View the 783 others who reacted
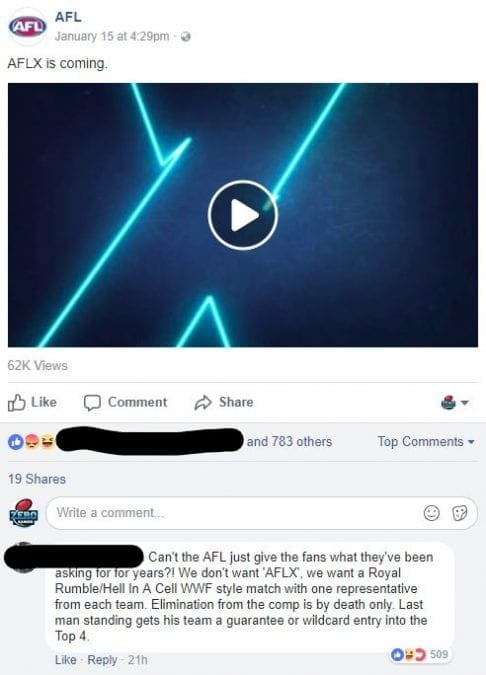486x675 pixels. 289,442
